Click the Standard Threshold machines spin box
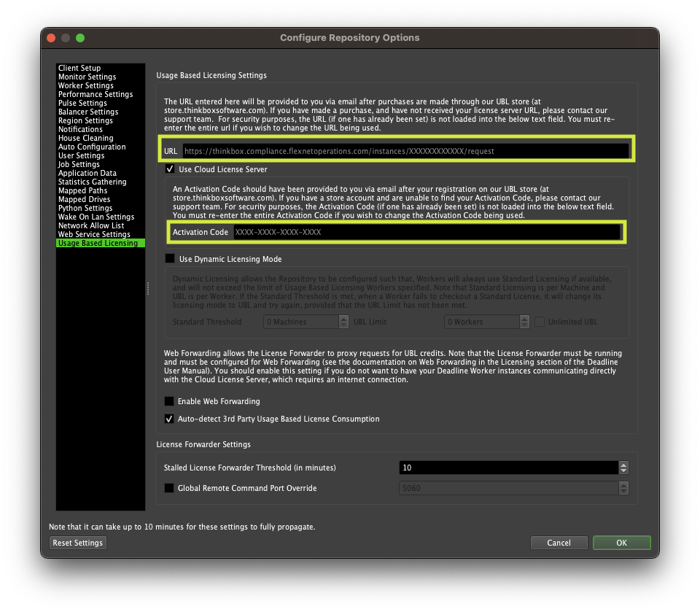The height and width of the screenshot is (612, 700). [301, 322]
